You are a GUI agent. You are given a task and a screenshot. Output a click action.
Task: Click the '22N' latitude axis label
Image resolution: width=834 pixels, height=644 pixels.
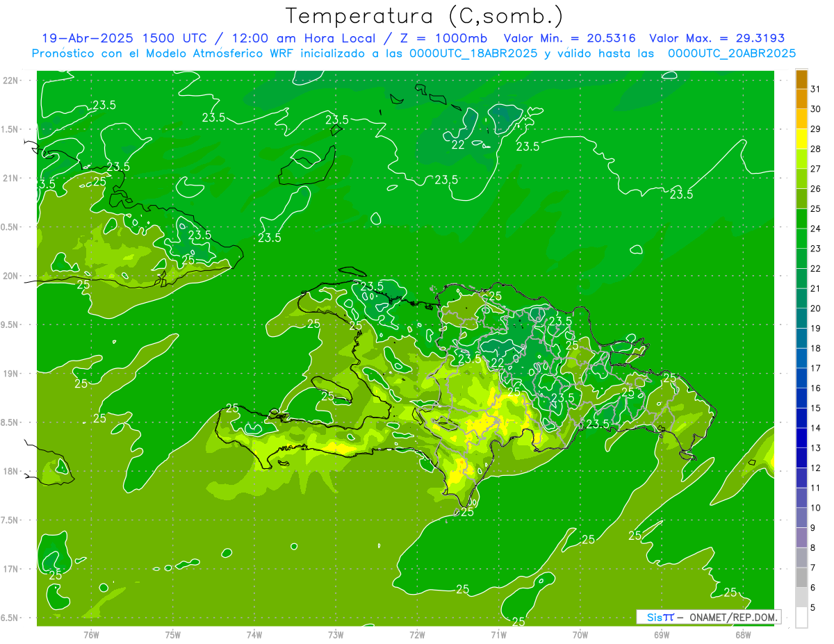[10, 81]
